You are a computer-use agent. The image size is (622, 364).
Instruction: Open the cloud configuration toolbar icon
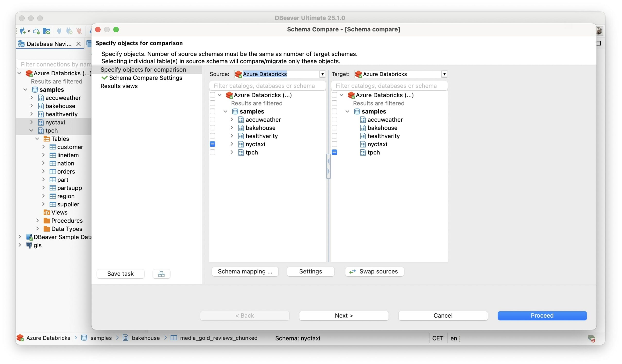pos(36,31)
